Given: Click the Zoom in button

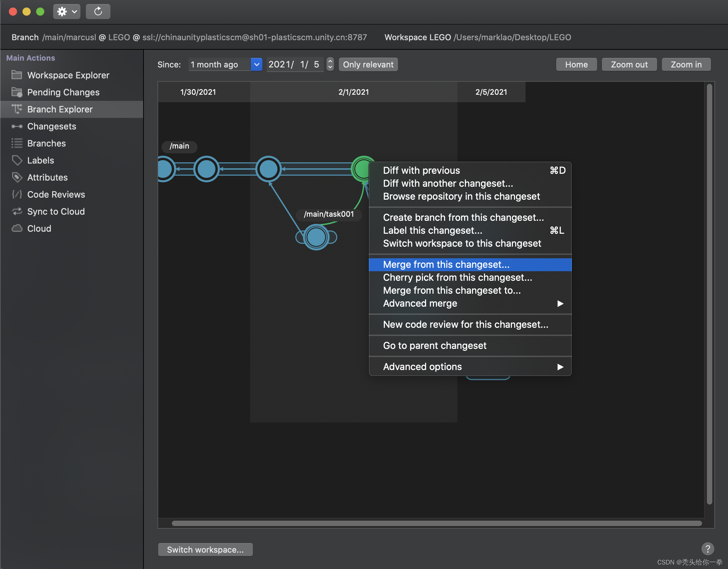Looking at the screenshot, I should click(x=687, y=64).
